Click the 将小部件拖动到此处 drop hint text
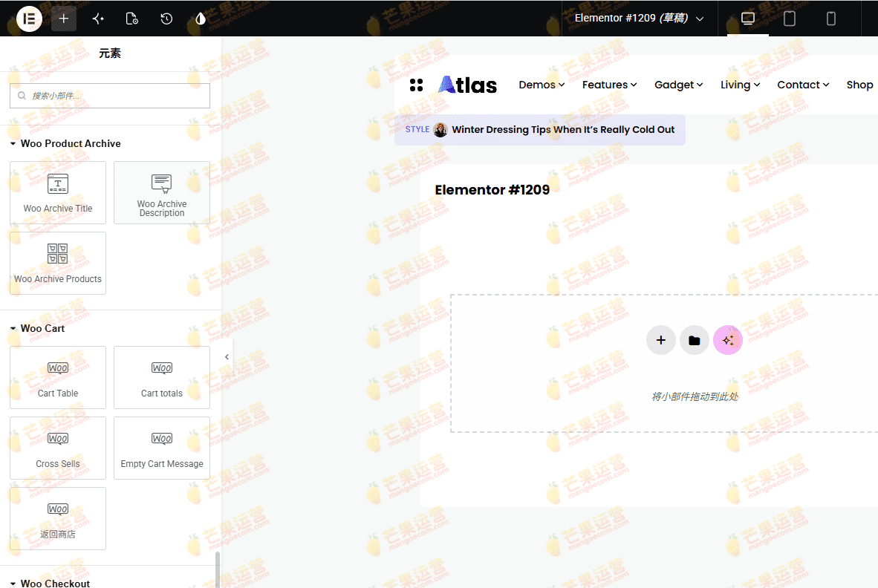Viewport: 878px width, 588px height. (695, 396)
